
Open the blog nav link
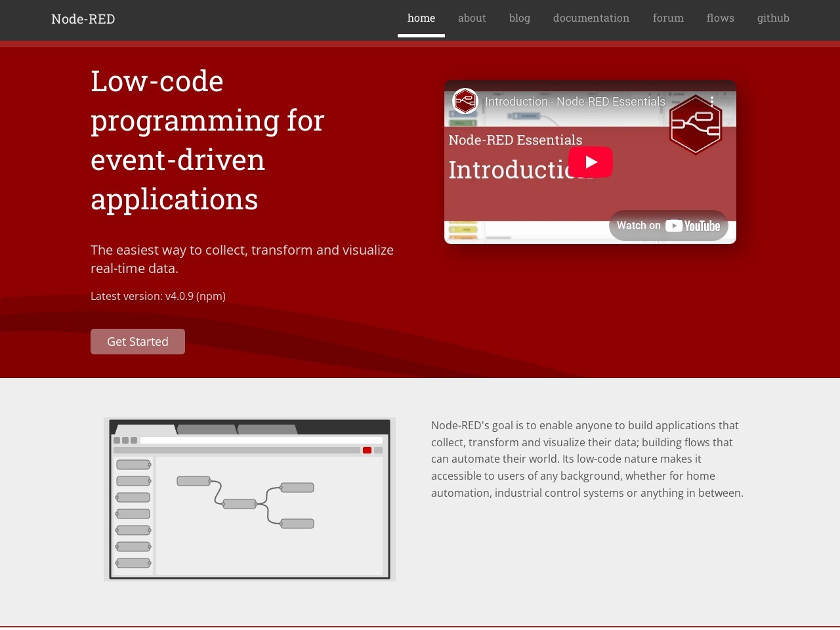point(520,18)
